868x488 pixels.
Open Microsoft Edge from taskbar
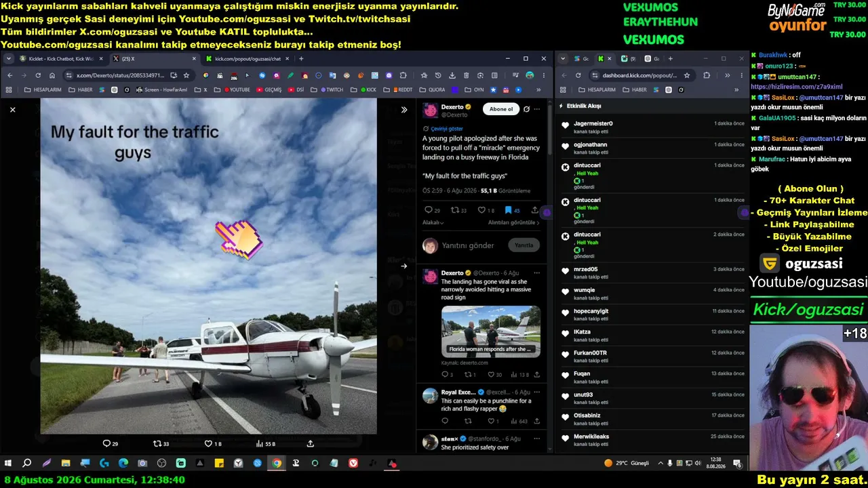(x=123, y=464)
